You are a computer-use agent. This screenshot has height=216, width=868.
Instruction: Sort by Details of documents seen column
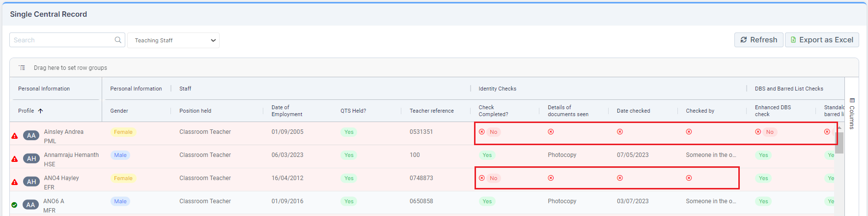[568, 111]
